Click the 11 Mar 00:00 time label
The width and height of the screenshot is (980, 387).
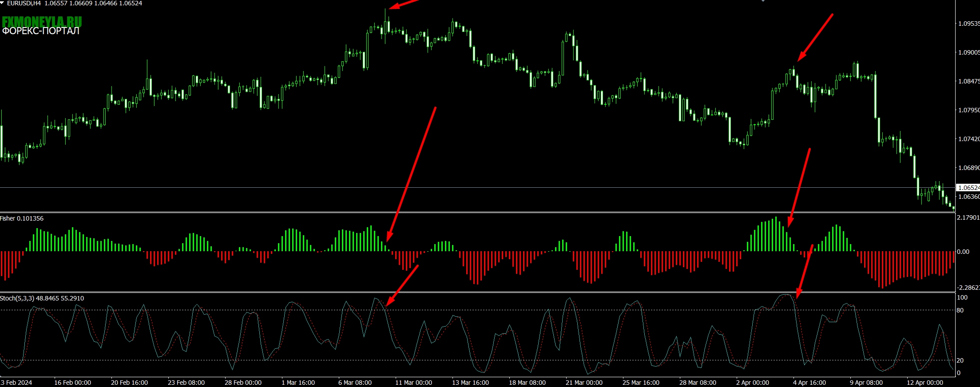pos(413,383)
